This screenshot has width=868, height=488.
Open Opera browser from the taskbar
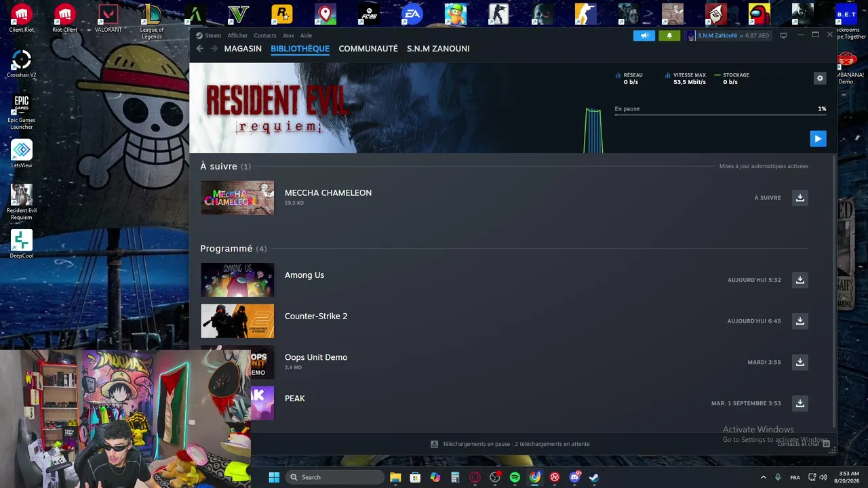tap(475, 477)
